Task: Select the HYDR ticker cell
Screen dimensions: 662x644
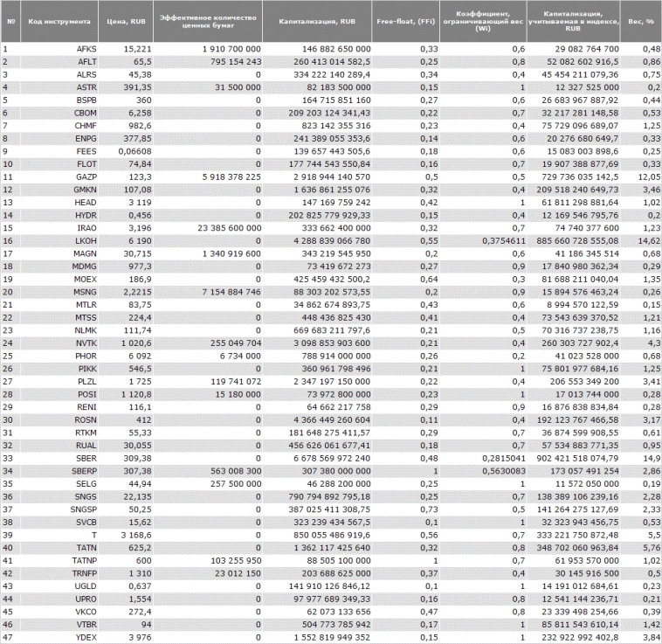Action: [x=59, y=215]
